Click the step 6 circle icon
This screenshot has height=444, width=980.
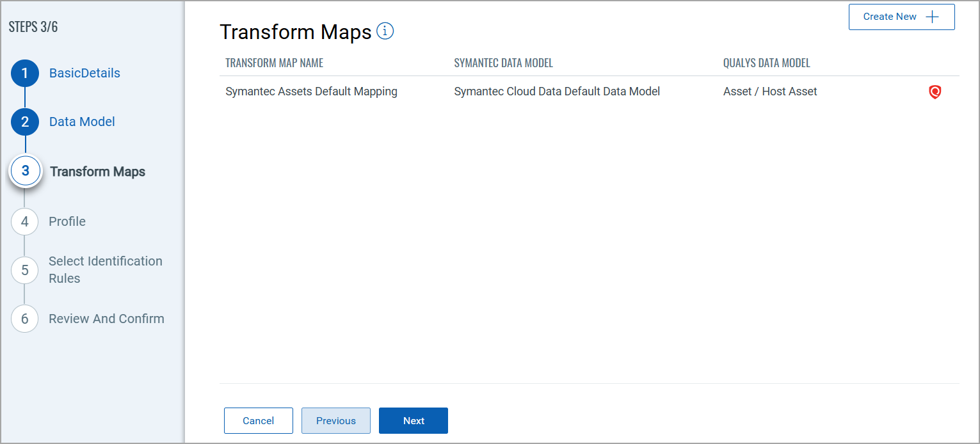(x=25, y=319)
